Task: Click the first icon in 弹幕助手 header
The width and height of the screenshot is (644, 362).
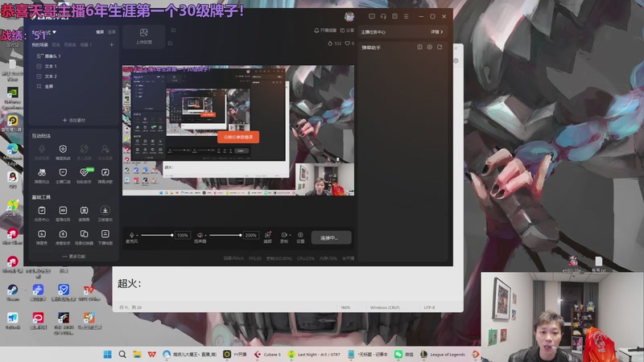Action: [419, 47]
